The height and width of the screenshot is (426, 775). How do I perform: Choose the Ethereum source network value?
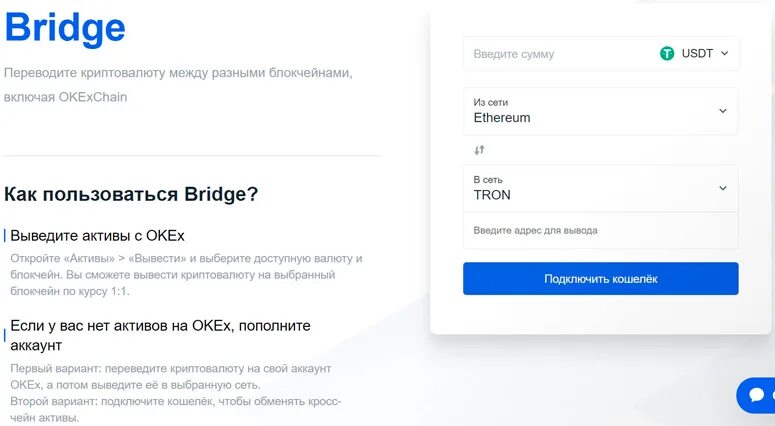(502, 118)
